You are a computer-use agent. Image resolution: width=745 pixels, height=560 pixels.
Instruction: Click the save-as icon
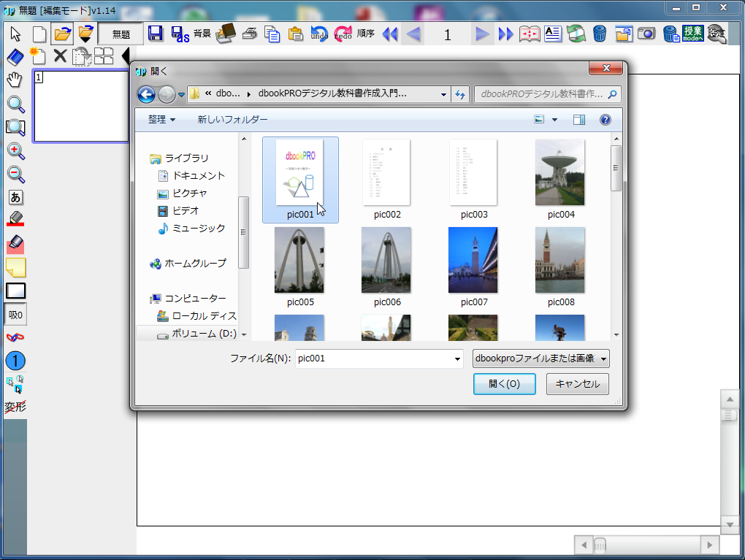click(x=180, y=34)
